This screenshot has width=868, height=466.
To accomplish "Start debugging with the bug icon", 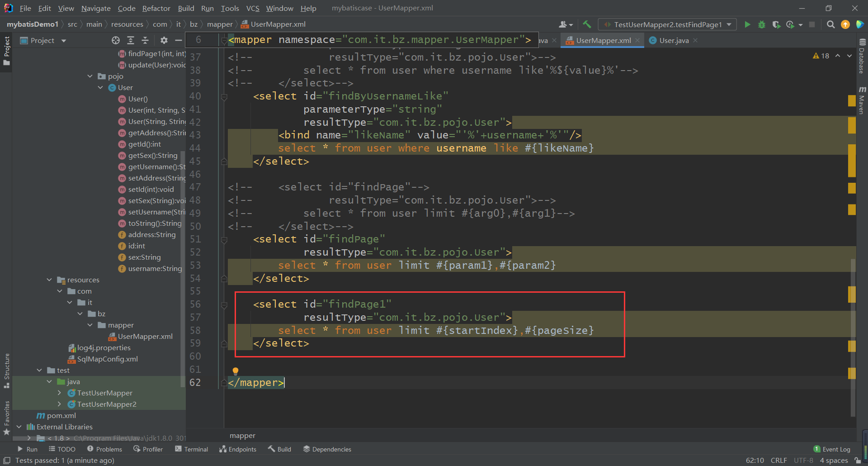I will point(762,24).
